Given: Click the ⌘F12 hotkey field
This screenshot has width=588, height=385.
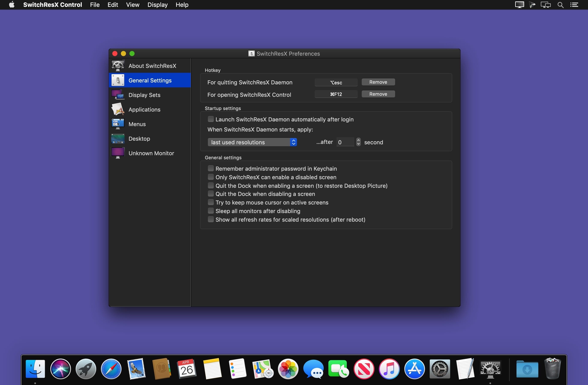Looking at the screenshot, I should pos(336,94).
